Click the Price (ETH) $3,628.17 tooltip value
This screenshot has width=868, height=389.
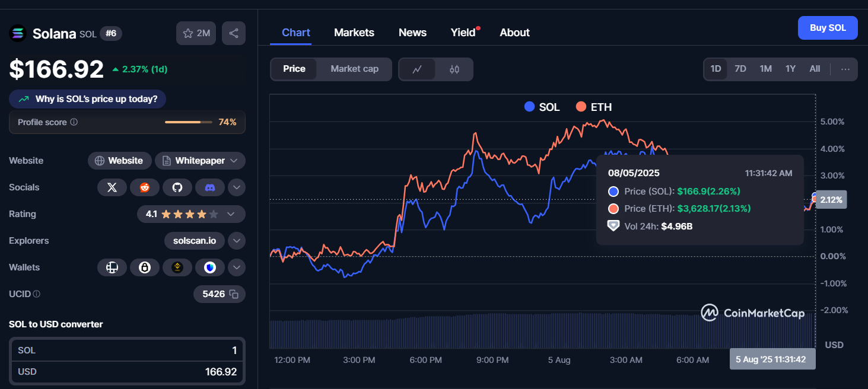tap(714, 209)
